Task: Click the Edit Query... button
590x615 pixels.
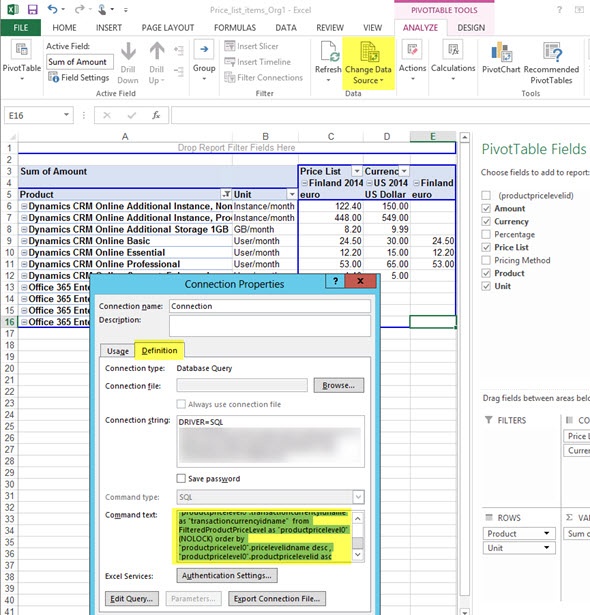Action: pos(131,599)
